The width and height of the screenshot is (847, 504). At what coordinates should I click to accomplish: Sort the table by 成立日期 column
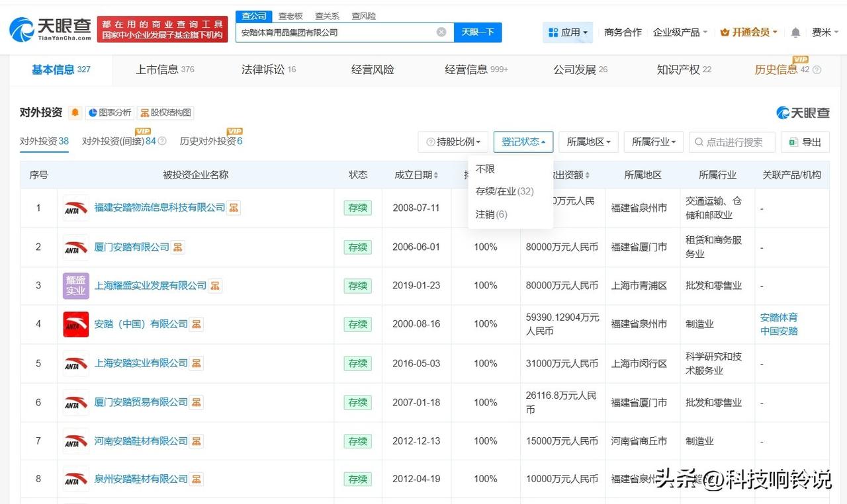click(416, 175)
